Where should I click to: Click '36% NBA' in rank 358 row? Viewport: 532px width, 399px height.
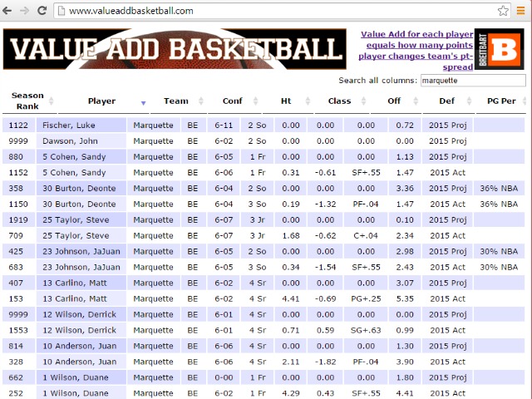[x=499, y=189]
